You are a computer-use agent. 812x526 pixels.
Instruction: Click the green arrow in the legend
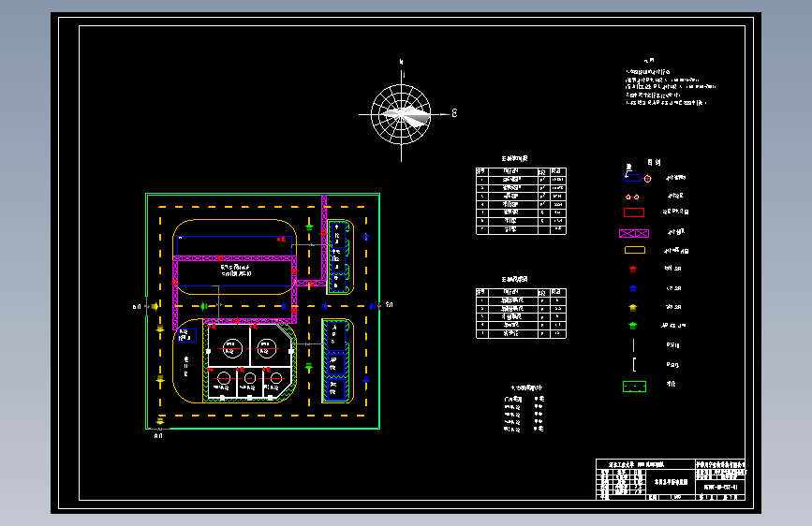coord(632,326)
